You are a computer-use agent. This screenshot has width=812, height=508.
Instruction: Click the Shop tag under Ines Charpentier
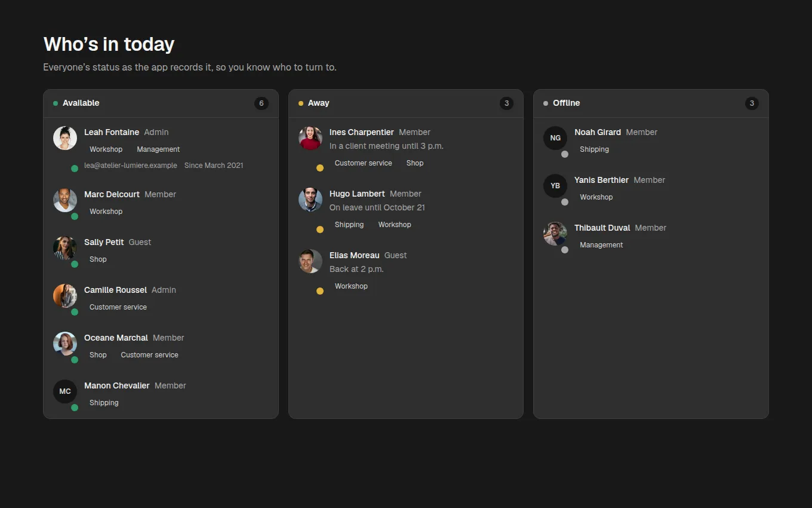click(x=415, y=163)
